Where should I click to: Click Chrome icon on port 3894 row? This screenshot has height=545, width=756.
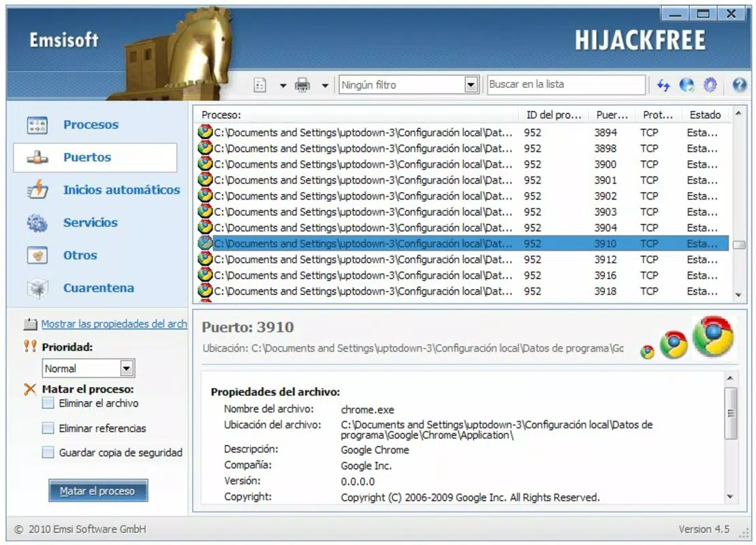(205, 131)
